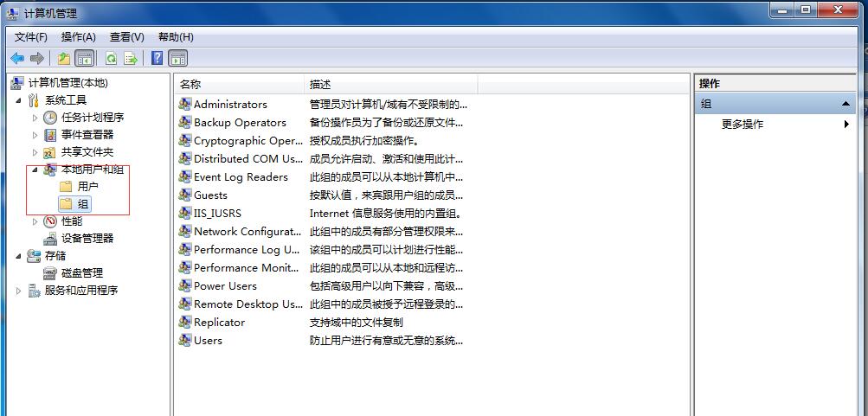Click the 磁盘管理 disk icon

click(x=50, y=272)
